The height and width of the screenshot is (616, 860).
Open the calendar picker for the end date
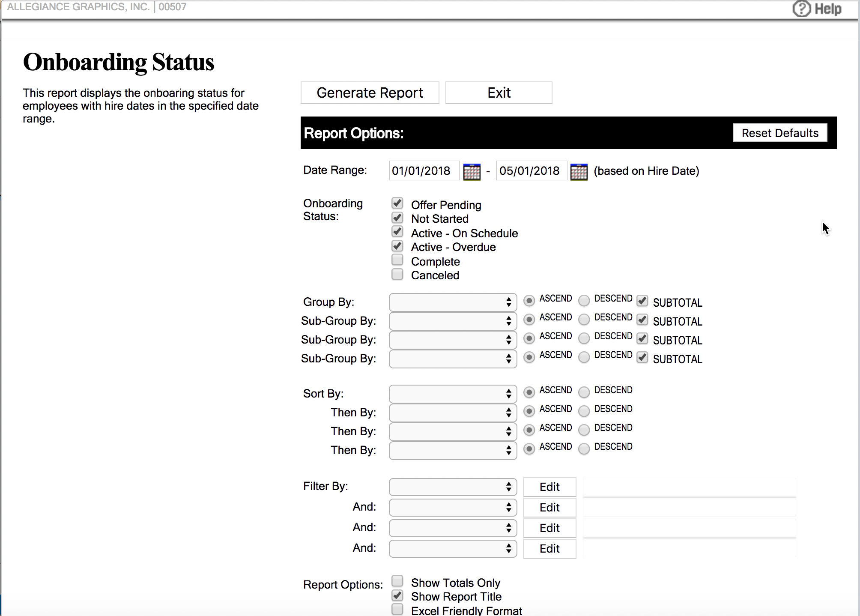579,171
